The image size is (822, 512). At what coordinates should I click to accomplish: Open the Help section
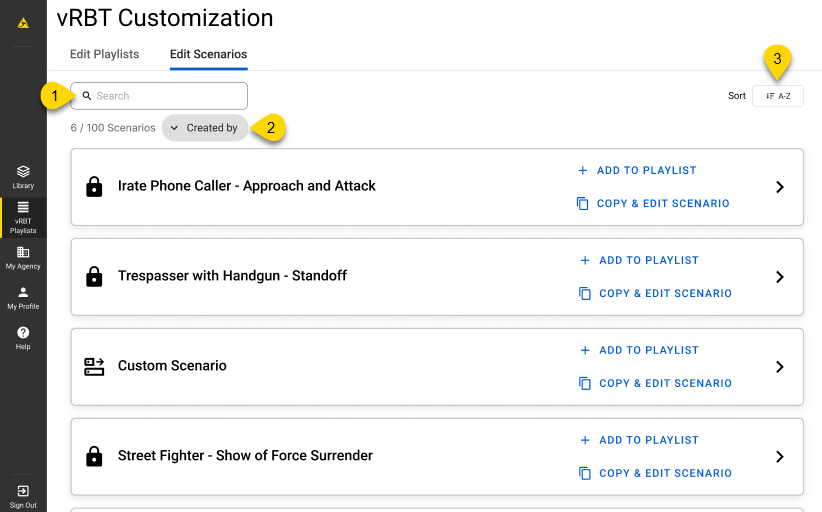pyautogui.click(x=23, y=338)
